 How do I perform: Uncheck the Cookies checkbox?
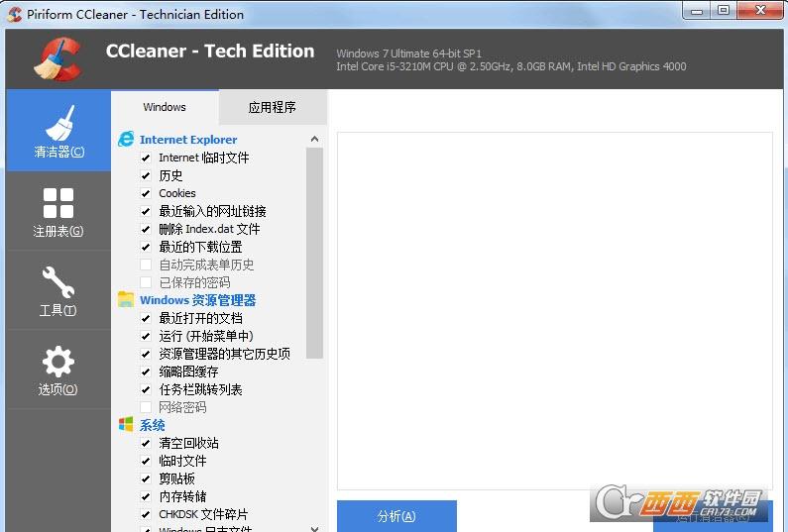click(146, 193)
